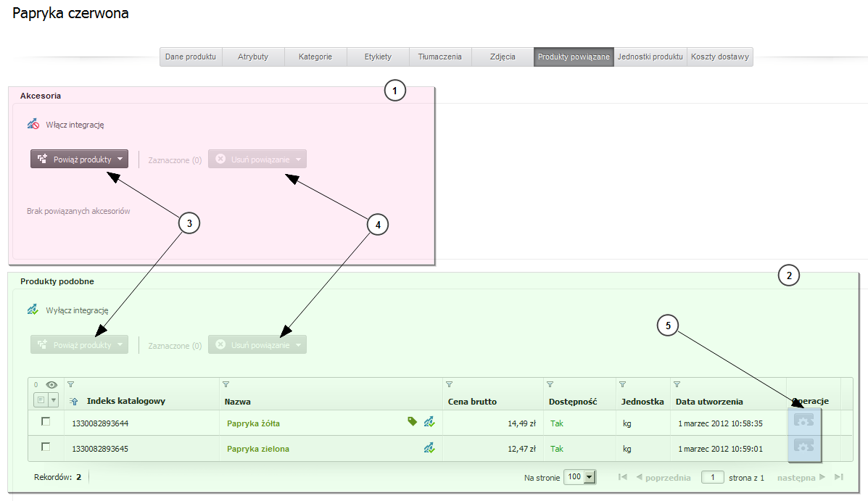Check the box for row 1330082893645
Viewport: 868px width, 501px height.
[46, 447]
